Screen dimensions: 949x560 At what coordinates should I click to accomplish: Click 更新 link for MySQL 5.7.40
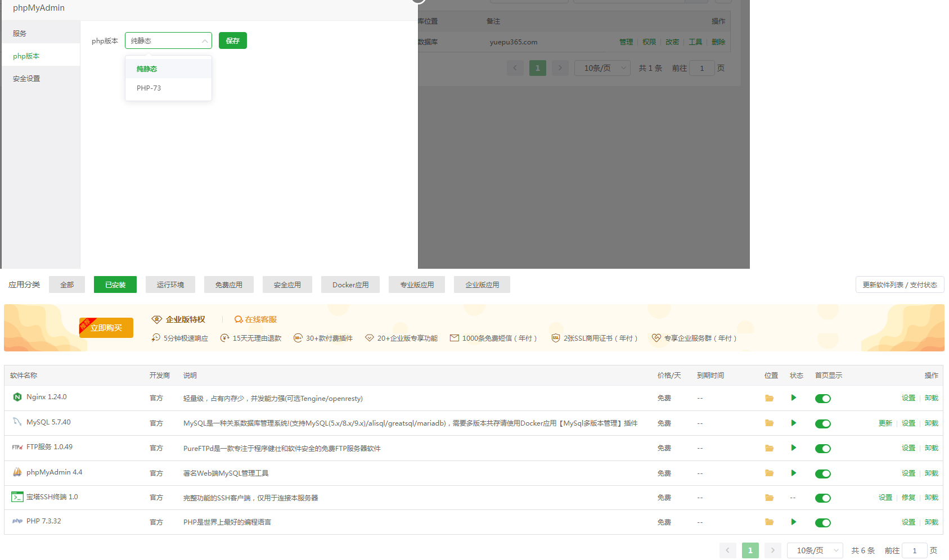click(x=885, y=423)
